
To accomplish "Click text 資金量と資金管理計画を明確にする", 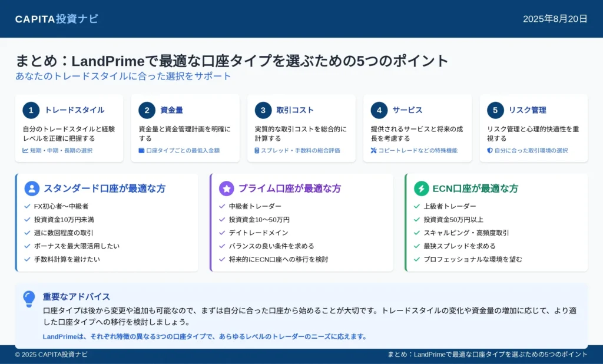I will (185, 134).
